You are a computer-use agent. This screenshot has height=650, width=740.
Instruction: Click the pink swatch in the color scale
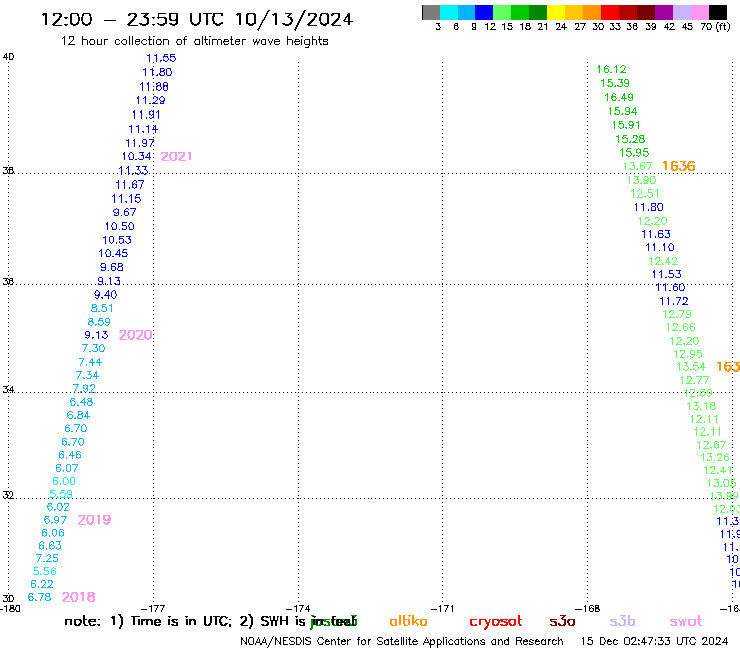(700, 12)
